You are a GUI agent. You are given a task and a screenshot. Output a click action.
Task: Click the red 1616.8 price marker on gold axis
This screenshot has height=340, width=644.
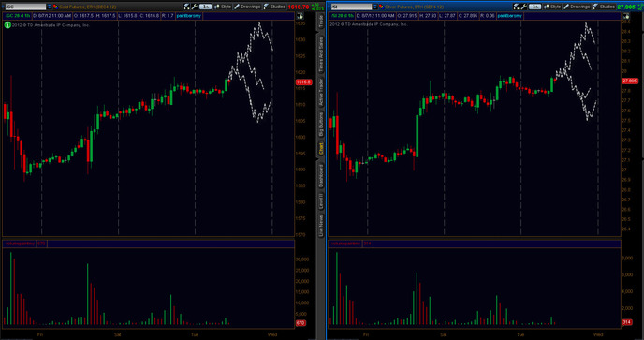(x=303, y=82)
